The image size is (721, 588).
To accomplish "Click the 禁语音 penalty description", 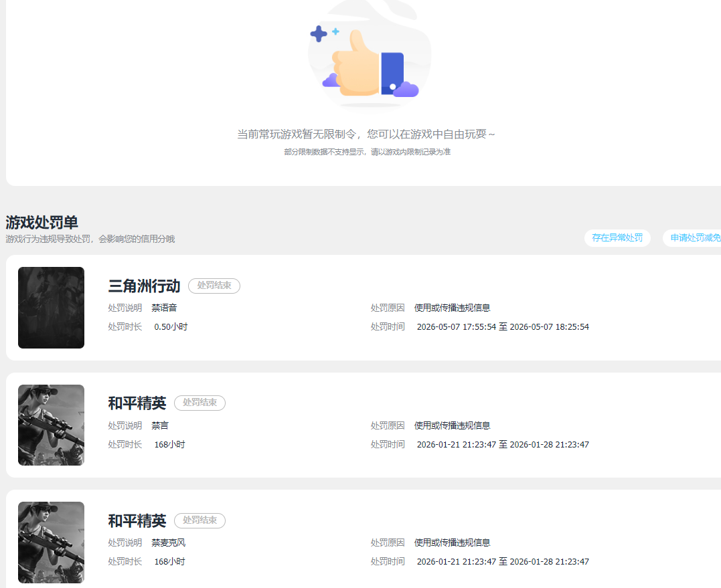I will (x=164, y=308).
